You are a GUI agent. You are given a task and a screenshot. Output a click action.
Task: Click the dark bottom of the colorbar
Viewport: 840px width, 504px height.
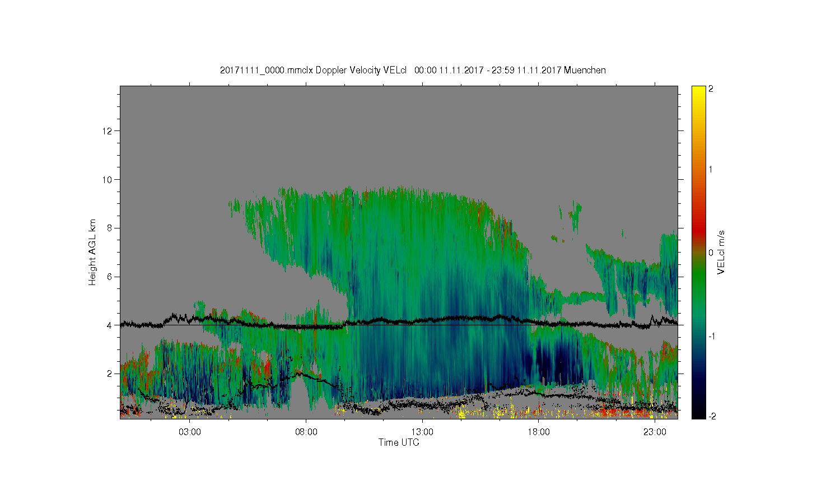point(698,414)
